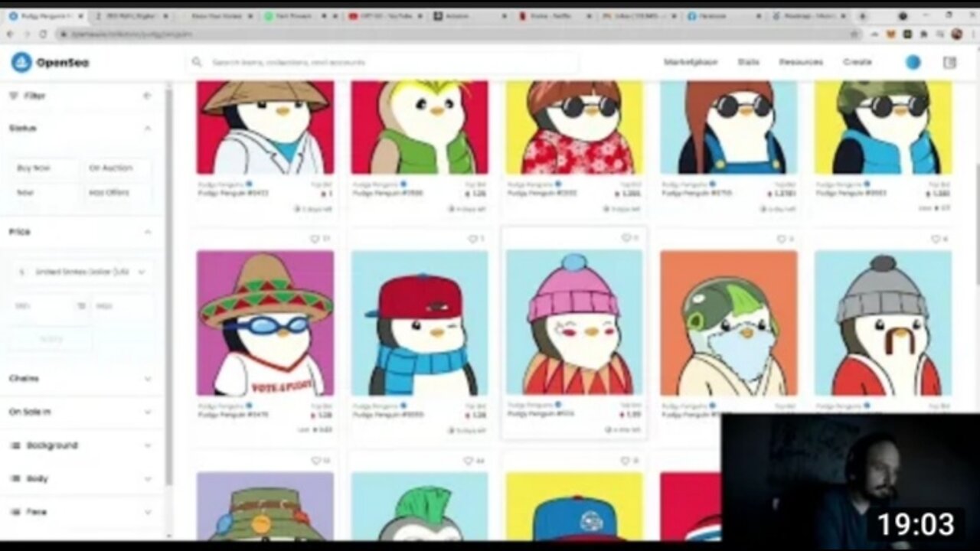Viewport: 980px width, 551px height.
Task: Click the Background trait list icon
Action: [x=15, y=445]
